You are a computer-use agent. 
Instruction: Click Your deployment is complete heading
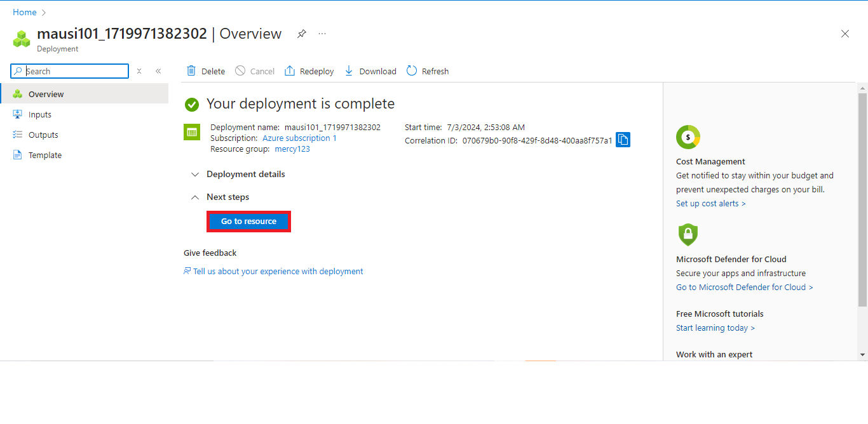(301, 103)
